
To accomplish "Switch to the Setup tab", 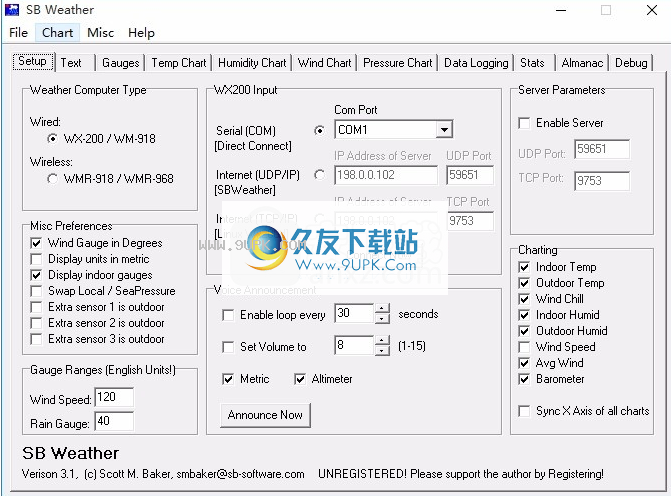I will pos(33,62).
